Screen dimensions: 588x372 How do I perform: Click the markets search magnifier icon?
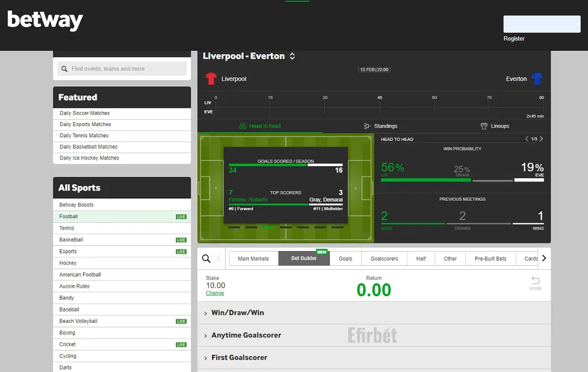point(206,258)
